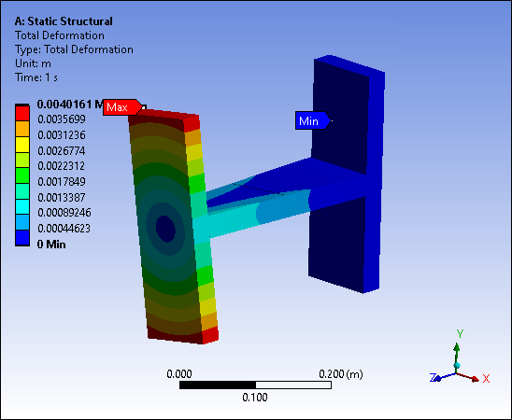Click the A: Static Structural heading text
This screenshot has width=512, height=420.
click(64, 21)
